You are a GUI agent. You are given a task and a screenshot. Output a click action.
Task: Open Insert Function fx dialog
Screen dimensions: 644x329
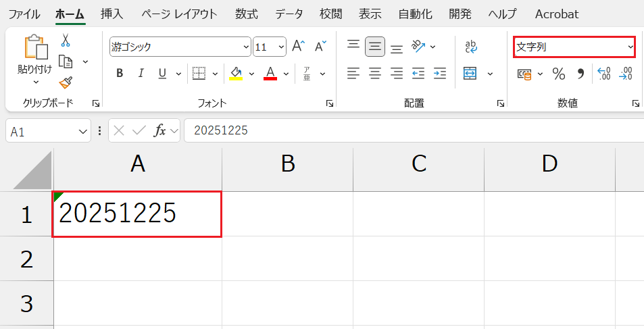coord(159,130)
